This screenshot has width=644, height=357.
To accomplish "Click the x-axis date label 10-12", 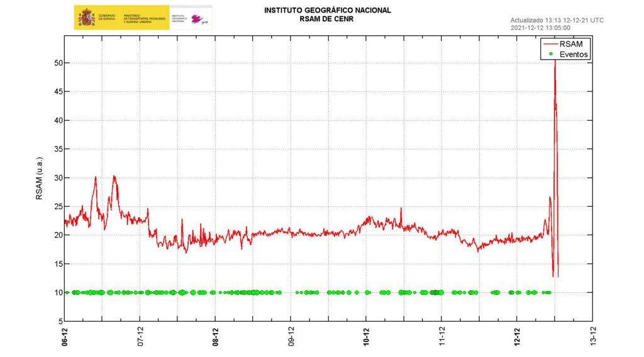I will (x=366, y=336).
